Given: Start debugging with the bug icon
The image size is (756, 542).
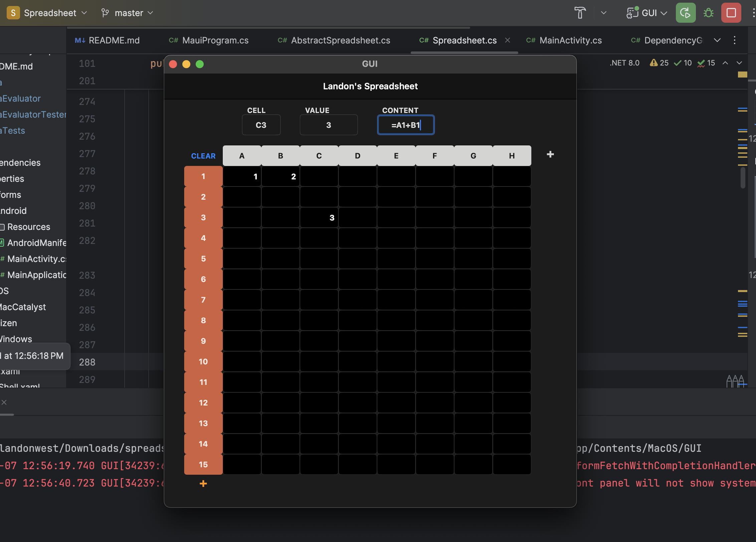Looking at the screenshot, I should pyautogui.click(x=708, y=13).
